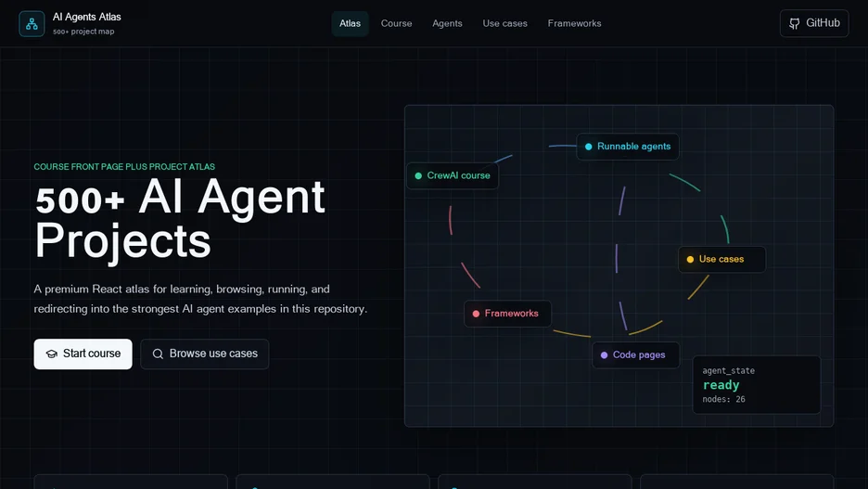Open the GitHub button
Screen dimensions: 868x489
point(814,23)
